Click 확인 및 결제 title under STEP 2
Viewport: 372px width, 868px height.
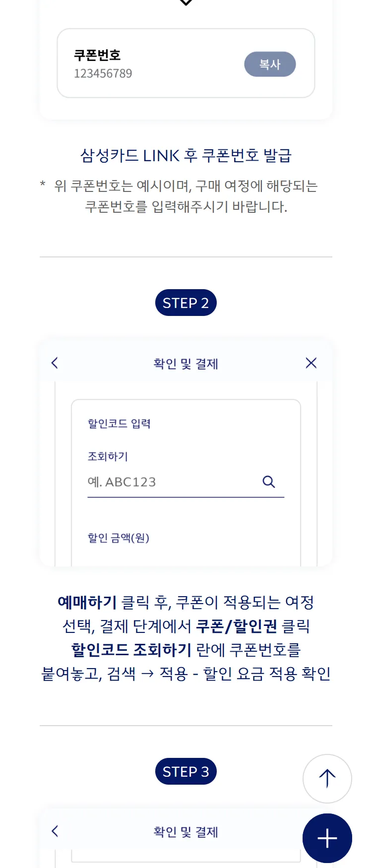coord(186,364)
